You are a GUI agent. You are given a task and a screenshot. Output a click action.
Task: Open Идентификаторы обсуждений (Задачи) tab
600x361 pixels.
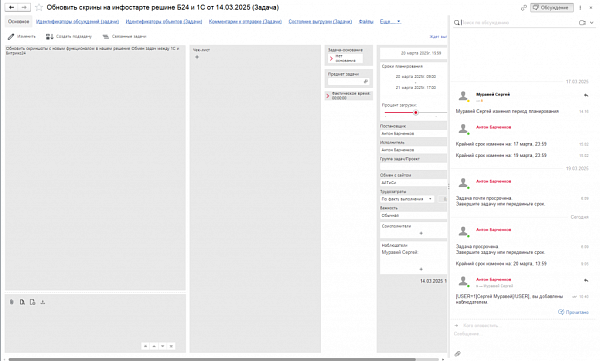[77, 21]
